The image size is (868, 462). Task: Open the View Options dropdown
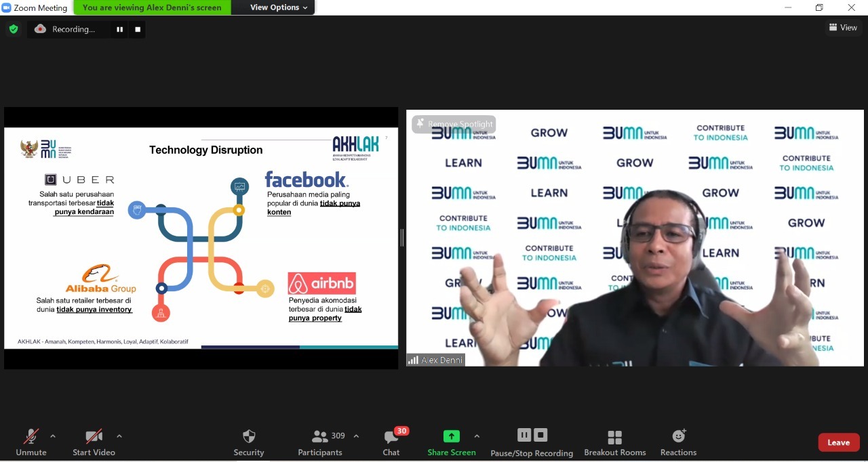[x=279, y=7]
